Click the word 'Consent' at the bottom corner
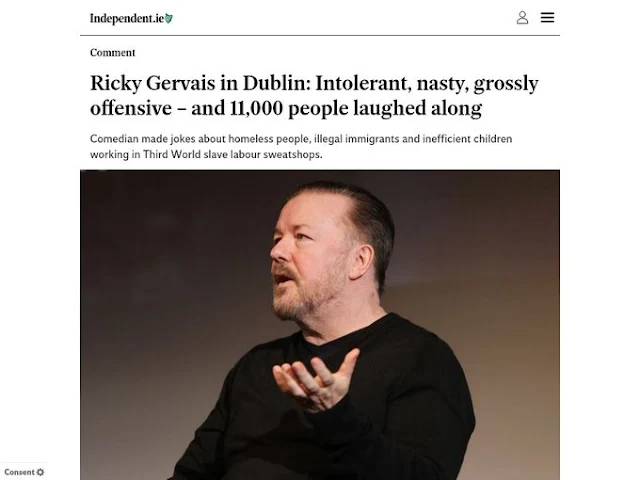 coord(20,472)
